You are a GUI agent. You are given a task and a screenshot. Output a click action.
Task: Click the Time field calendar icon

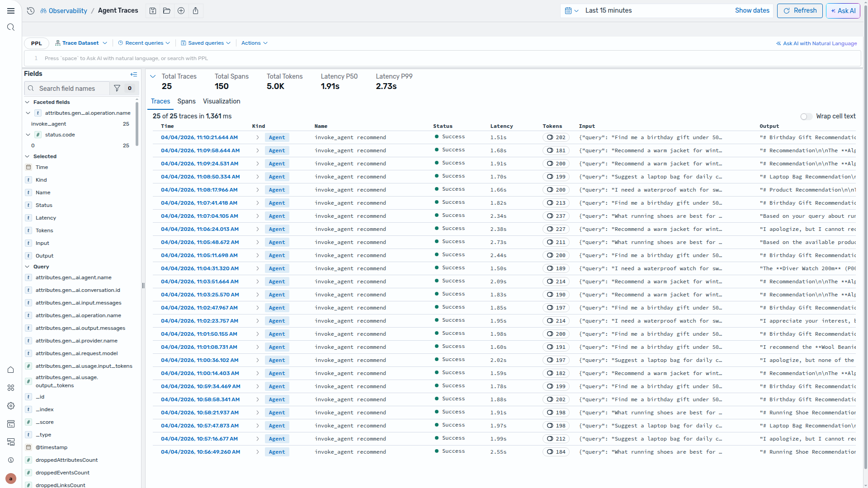[28, 167]
